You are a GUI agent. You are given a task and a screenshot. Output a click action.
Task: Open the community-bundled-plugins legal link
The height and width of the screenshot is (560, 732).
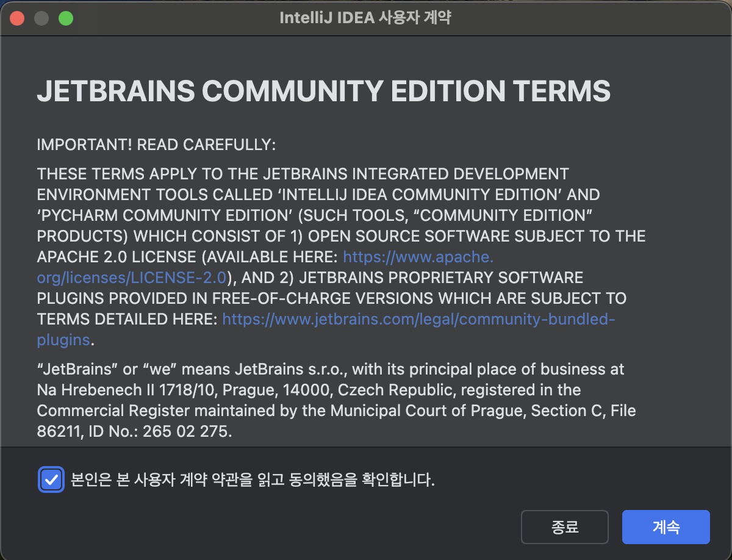[x=418, y=319]
